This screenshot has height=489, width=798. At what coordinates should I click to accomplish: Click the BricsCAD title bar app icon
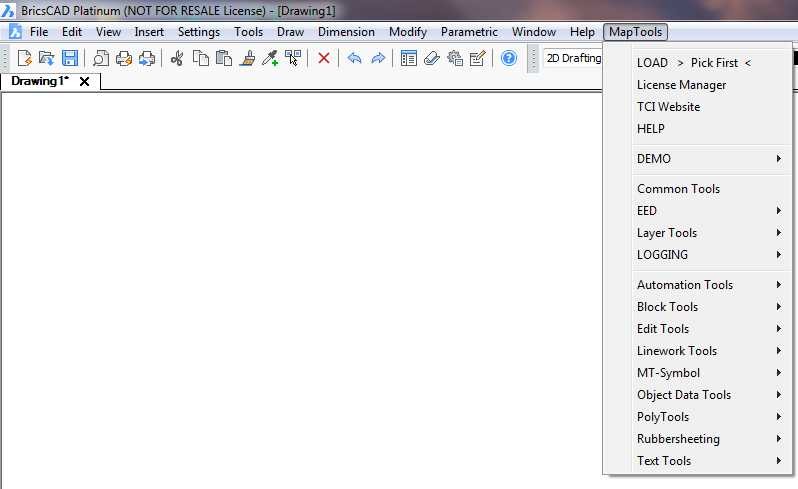point(8,10)
